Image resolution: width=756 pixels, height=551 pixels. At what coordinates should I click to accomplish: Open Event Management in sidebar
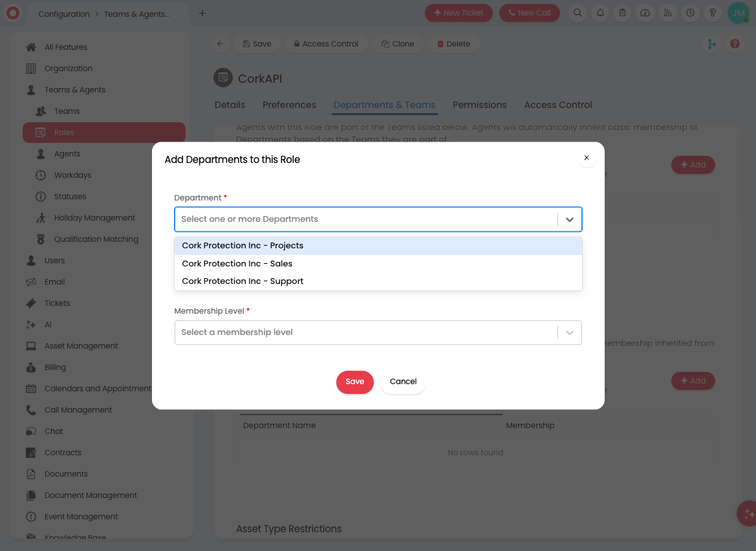[81, 517]
